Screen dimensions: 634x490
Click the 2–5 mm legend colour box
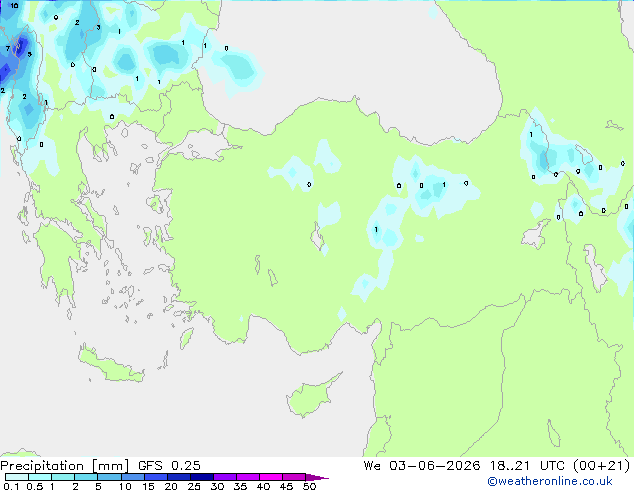tap(86, 477)
